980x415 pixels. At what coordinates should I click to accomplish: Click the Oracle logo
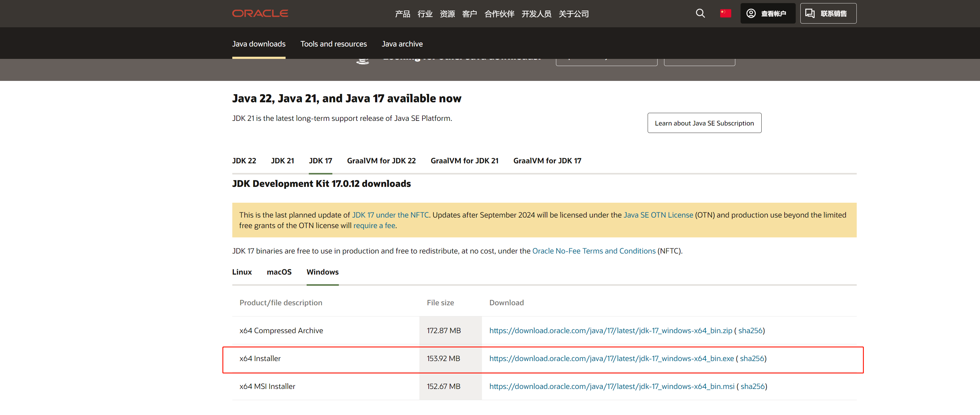tap(260, 13)
